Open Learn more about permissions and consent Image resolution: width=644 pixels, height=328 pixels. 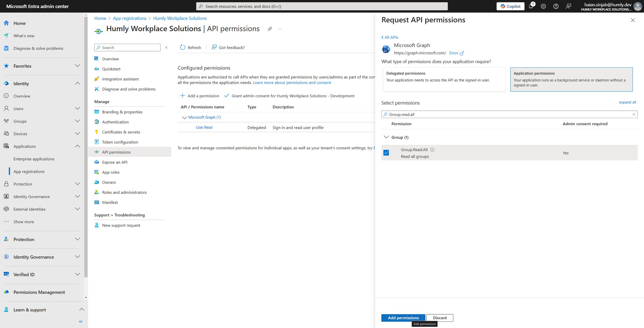click(x=292, y=82)
